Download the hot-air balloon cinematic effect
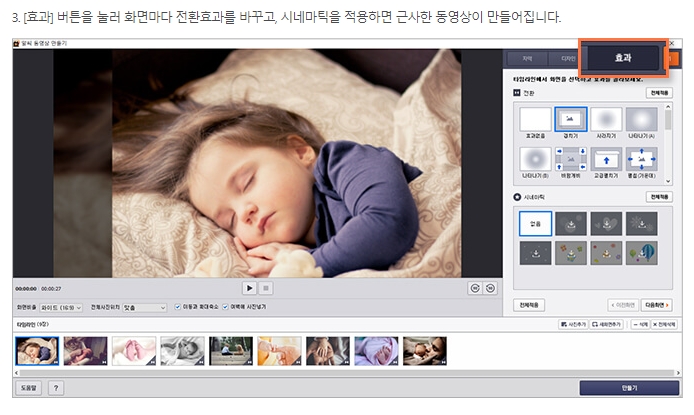 point(641,253)
